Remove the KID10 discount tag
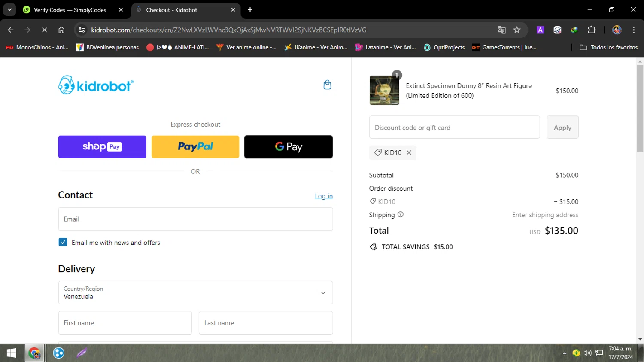The height and width of the screenshot is (362, 644). tap(409, 152)
